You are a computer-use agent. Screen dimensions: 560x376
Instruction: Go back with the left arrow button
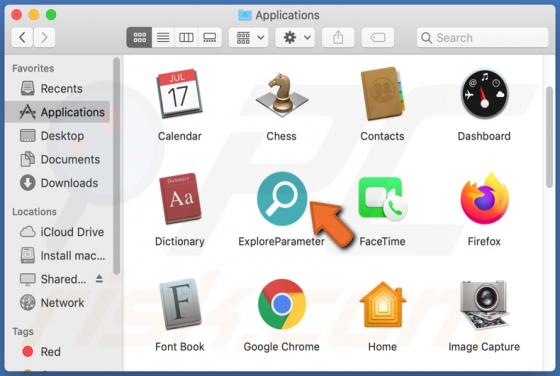(22, 37)
